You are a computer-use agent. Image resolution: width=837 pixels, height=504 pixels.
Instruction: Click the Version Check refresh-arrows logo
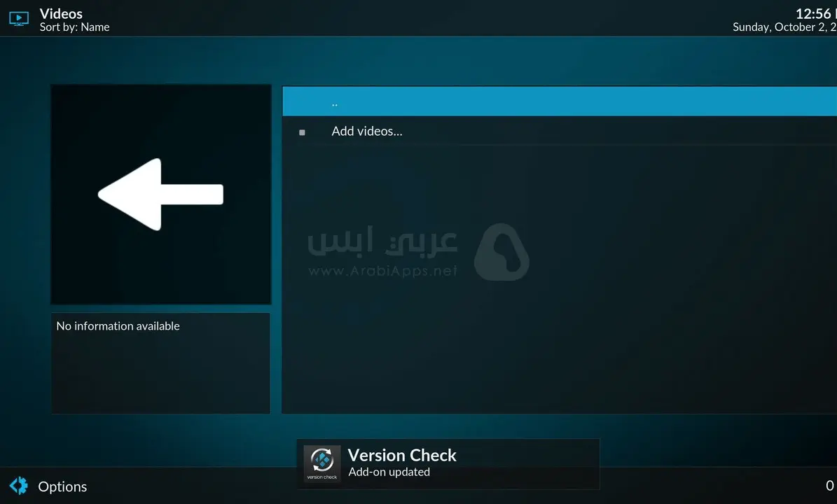point(322,460)
